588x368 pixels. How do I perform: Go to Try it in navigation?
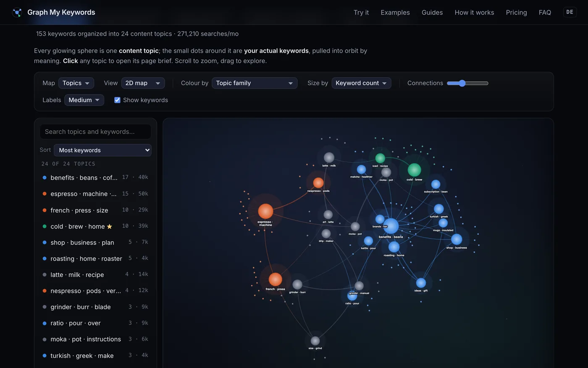point(361,13)
